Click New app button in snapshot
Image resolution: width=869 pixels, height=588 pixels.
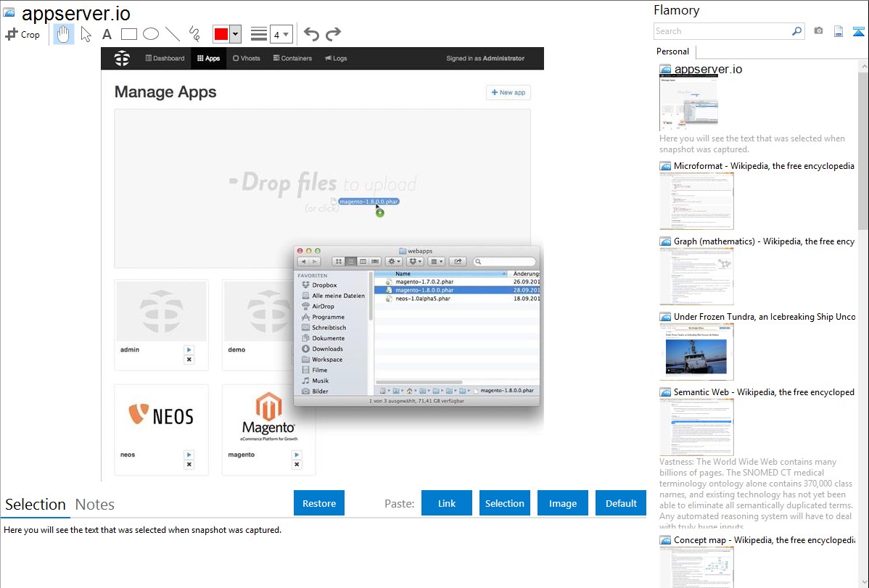[508, 93]
